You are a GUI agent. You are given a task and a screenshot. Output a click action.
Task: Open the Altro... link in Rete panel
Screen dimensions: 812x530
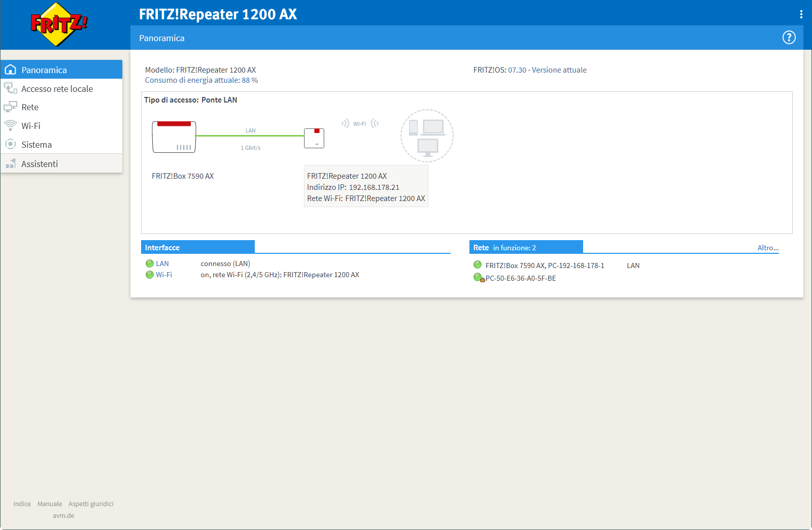coord(768,248)
